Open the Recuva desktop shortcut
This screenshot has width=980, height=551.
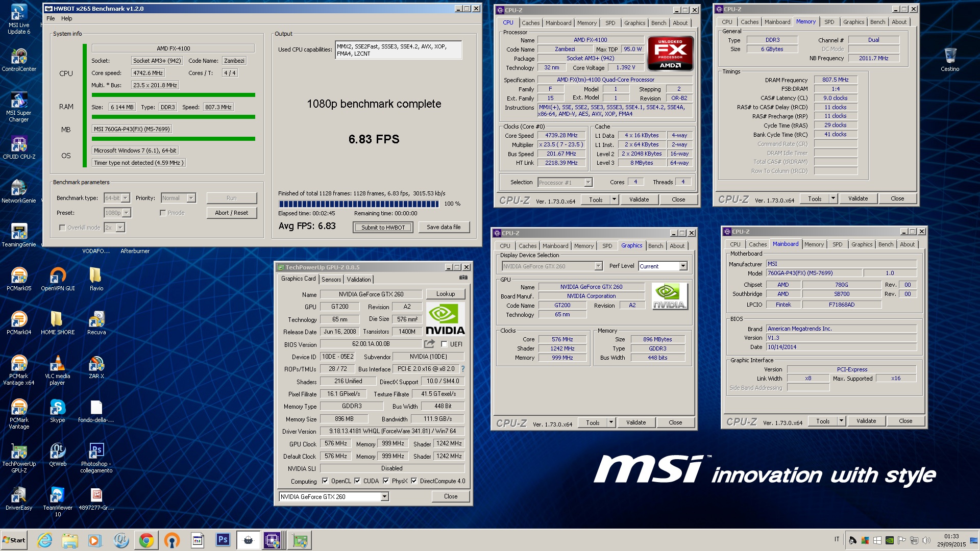pos(96,323)
